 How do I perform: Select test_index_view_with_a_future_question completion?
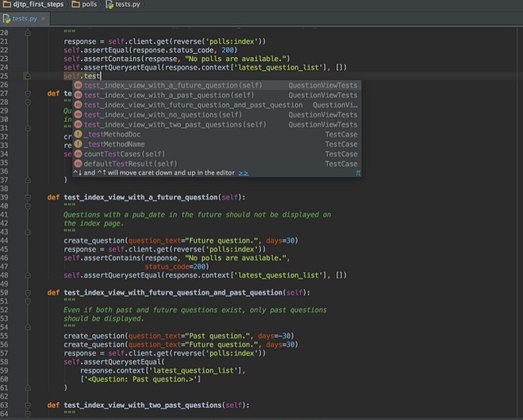[216, 86]
